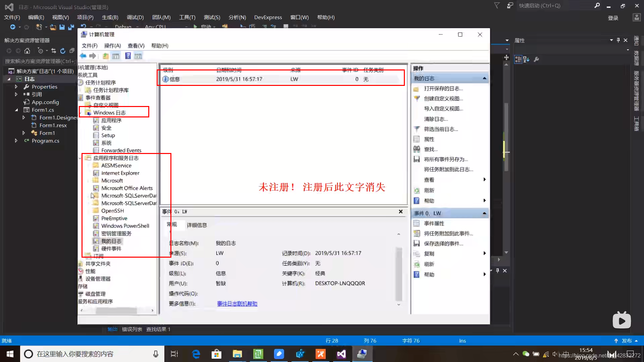Click the Undo arrow in Visual Studio toolbar
This screenshot has height=362, width=644.
[84, 27]
